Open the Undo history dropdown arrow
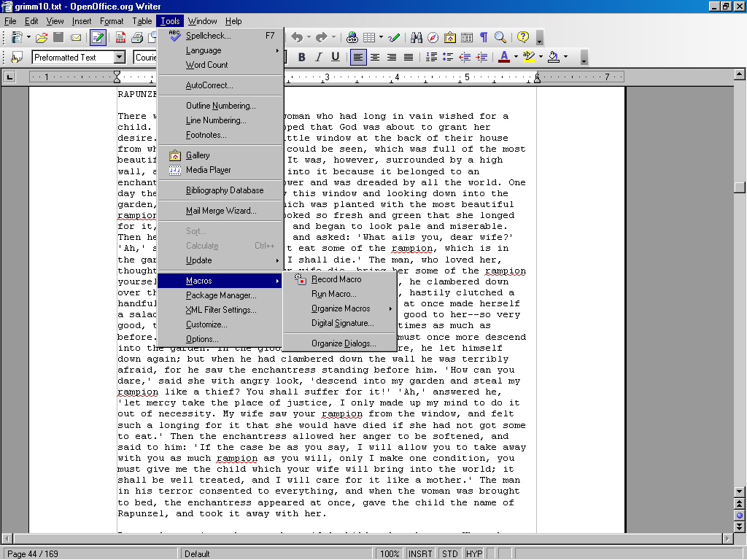This screenshot has height=560, width=747. 309,37
